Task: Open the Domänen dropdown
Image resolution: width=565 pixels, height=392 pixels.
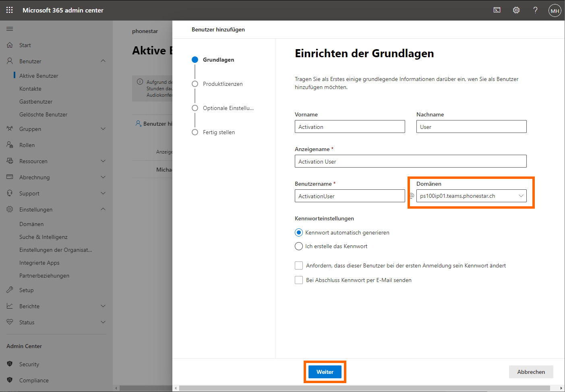Action: pyautogui.click(x=471, y=196)
